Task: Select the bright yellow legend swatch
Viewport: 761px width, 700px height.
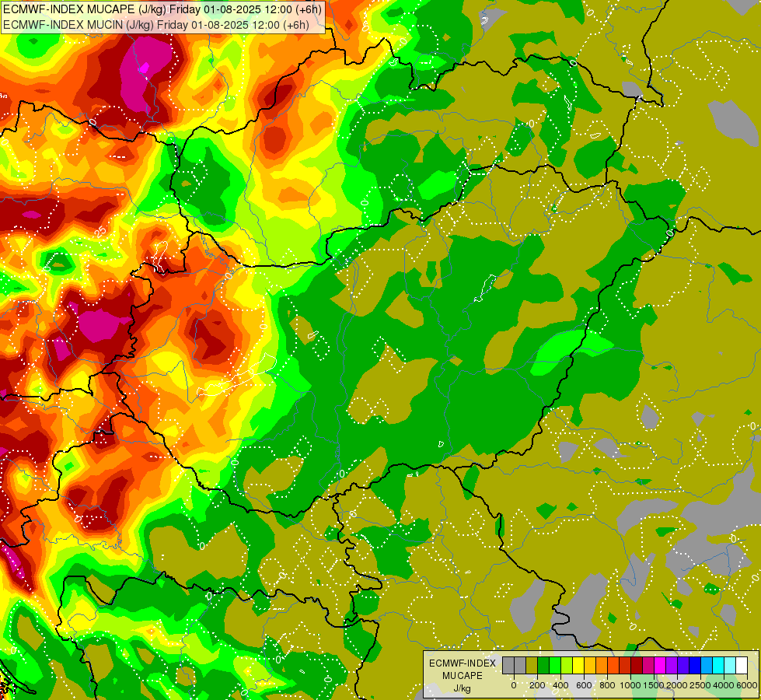Action: coord(579,666)
